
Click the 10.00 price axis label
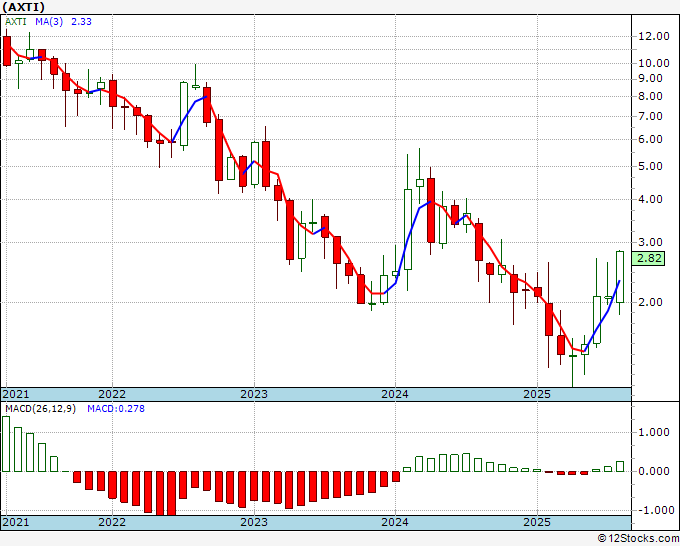pos(654,64)
